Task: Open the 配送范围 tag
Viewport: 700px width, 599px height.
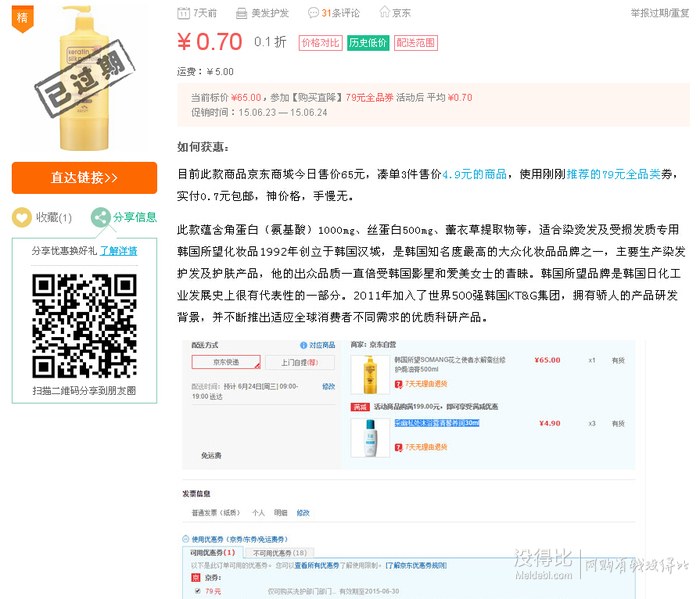Action: pyautogui.click(x=416, y=43)
